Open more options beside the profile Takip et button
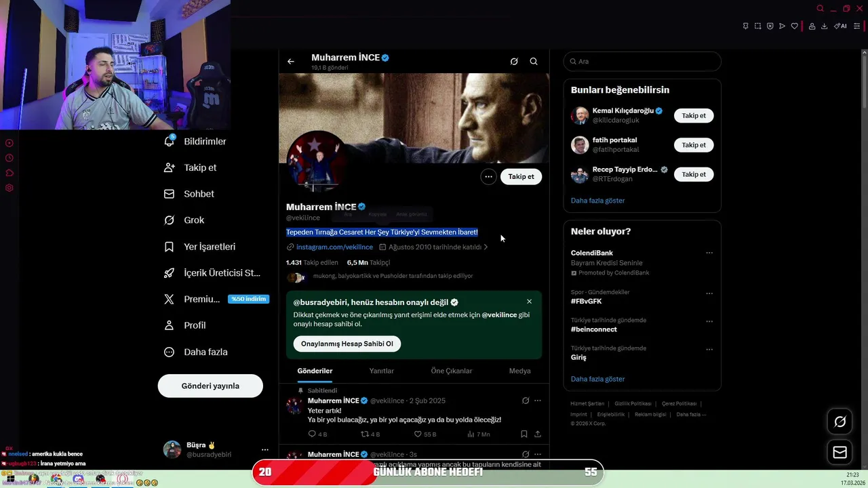The image size is (868, 488). click(488, 176)
